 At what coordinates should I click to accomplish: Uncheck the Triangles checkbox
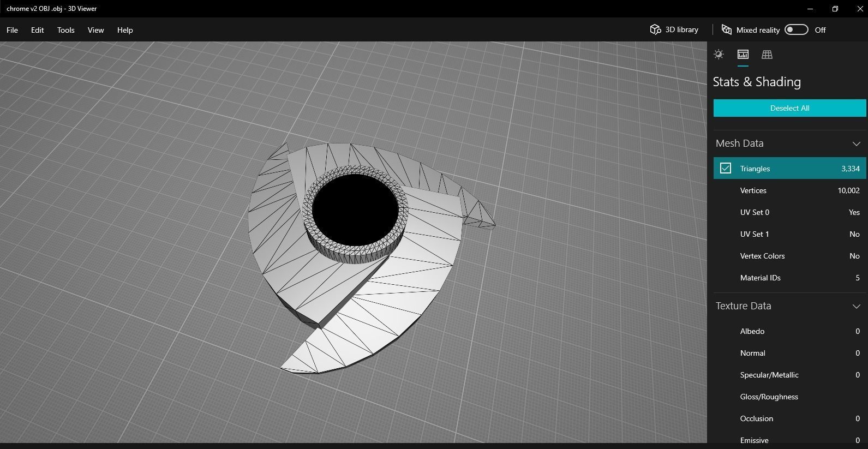pyautogui.click(x=725, y=168)
